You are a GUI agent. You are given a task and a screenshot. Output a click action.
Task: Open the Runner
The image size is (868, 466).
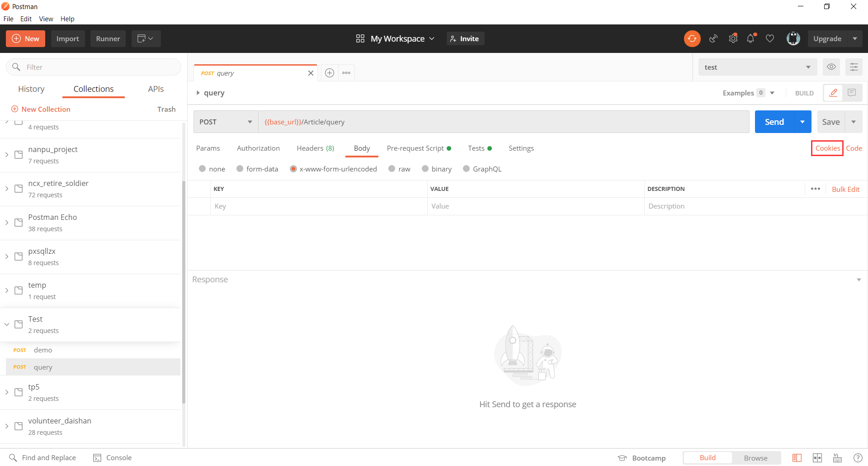click(x=108, y=39)
